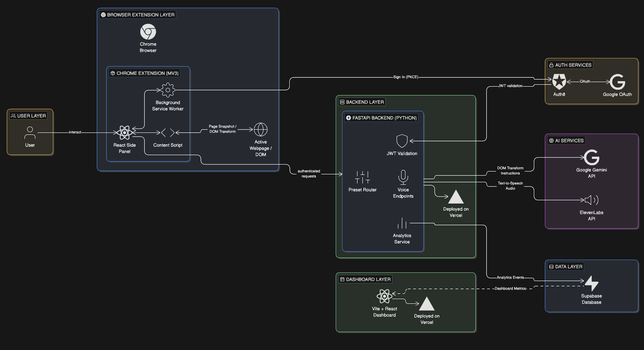Select the Google OAuth G logo
The image size is (644, 350).
(617, 82)
